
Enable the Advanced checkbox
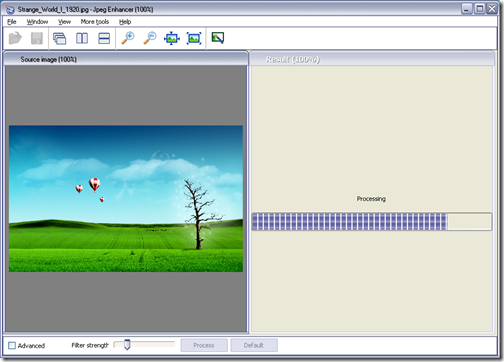point(12,345)
